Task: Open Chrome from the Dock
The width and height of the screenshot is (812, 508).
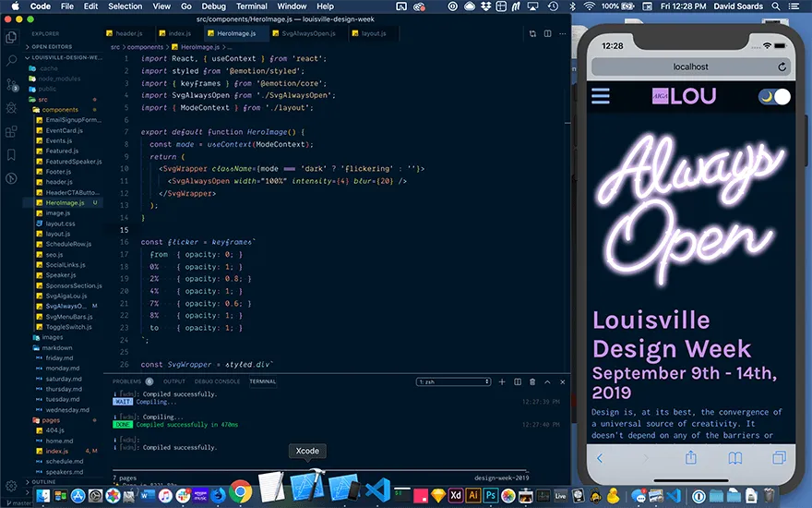Action: (x=240, y=490)
